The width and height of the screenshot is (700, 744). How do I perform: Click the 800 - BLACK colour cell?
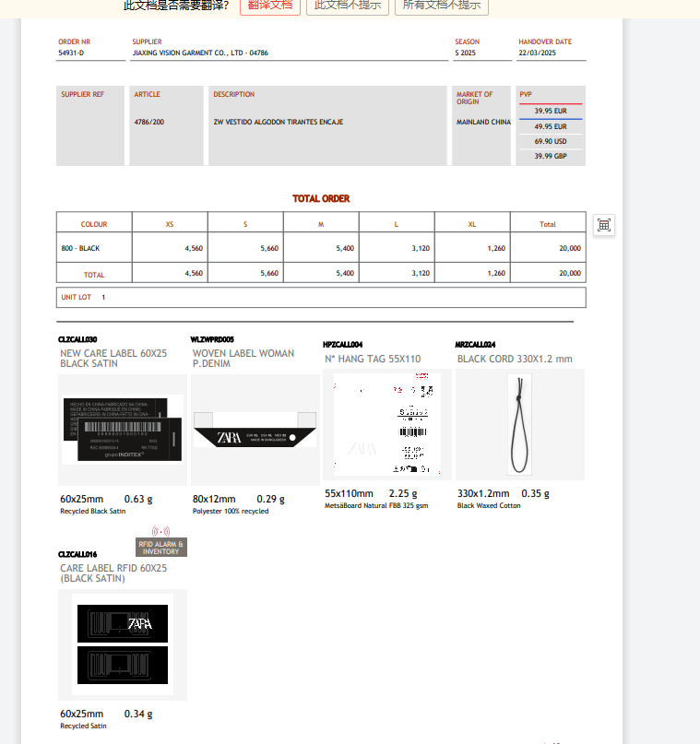point(80,248)
